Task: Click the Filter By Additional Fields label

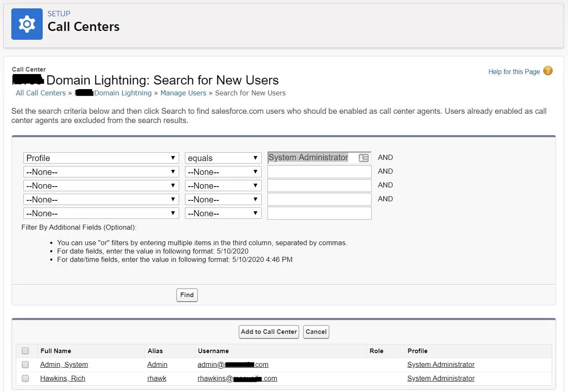Action: click(x=79, y=227)
